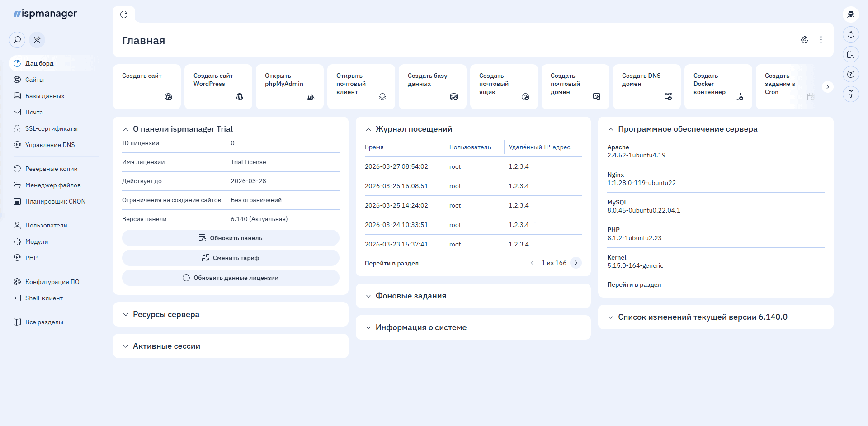
Task: Click Обновить данные лицензии button
Action: click(x=231, y=278)
